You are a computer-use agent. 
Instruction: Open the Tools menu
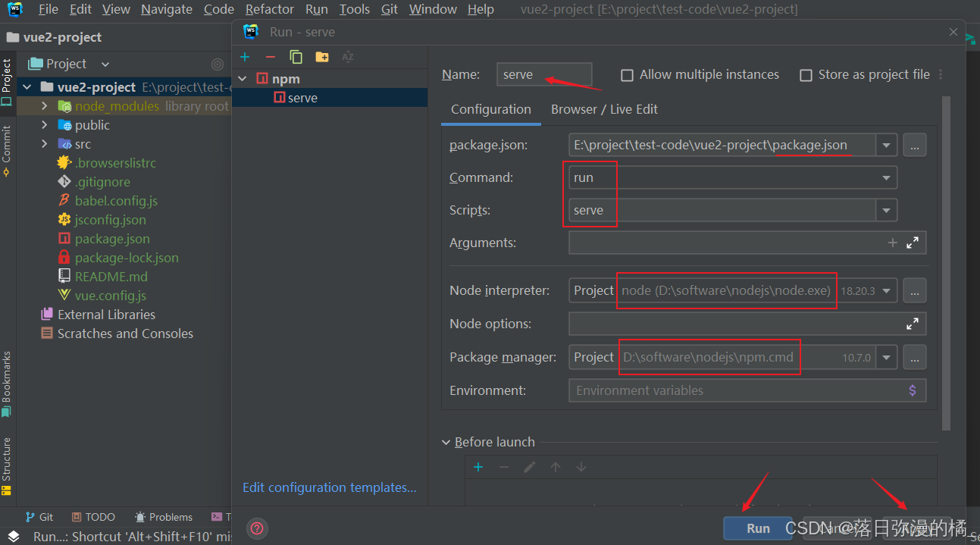[355, 9]
